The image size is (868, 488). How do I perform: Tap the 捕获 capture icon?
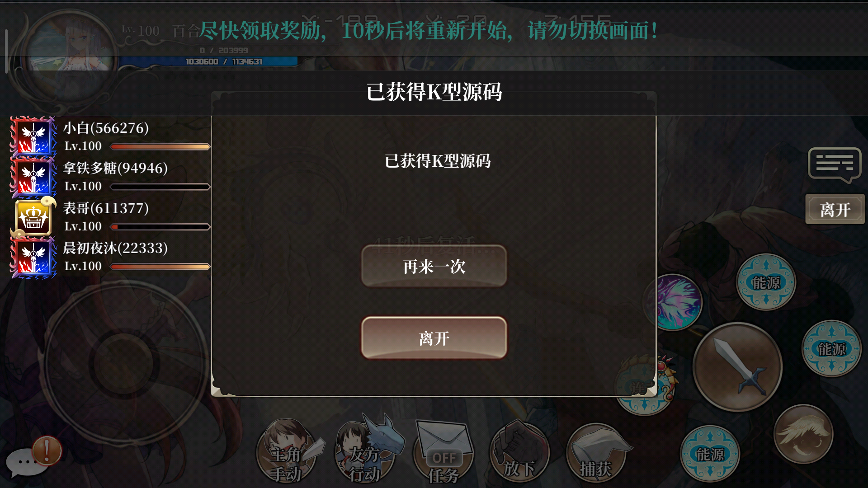(596, 452)
